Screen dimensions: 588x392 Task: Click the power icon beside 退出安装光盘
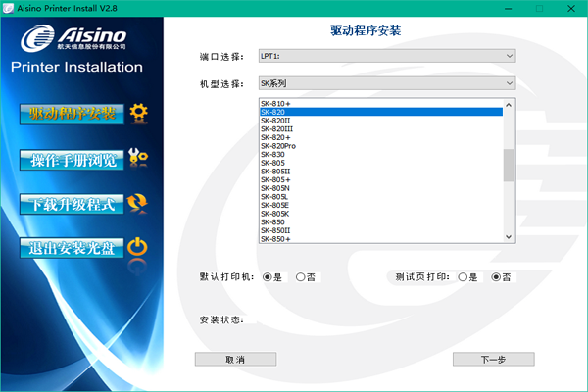point(137,247)
